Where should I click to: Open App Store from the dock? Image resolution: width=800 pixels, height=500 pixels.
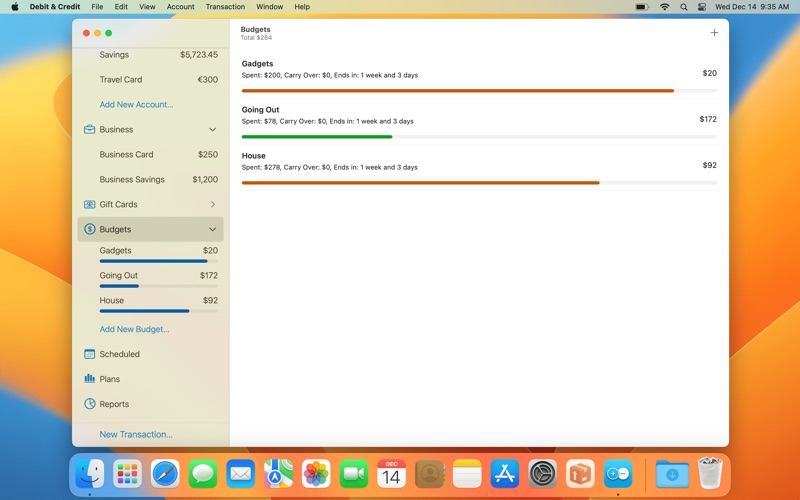pos(505,473)
